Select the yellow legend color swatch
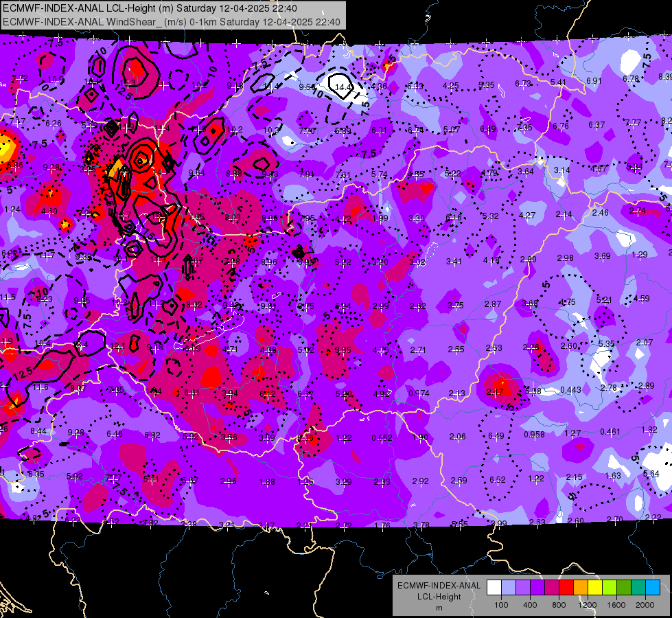 click(595, 588)
